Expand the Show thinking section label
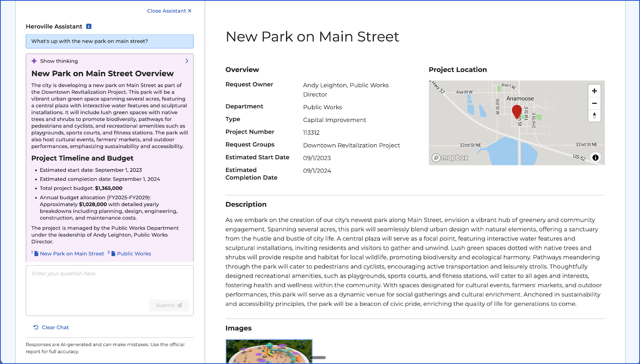The width and height of the screenshot is (640, 364). tap(59, 61)
